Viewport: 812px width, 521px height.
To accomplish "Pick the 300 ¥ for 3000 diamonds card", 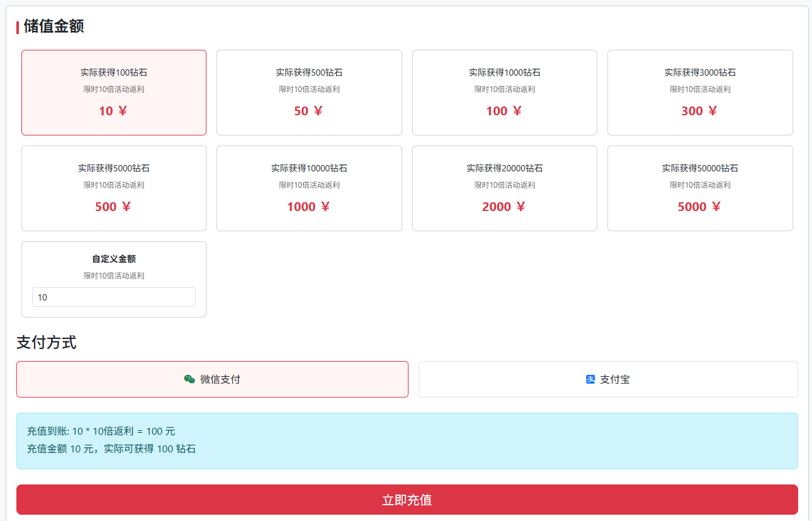I will click(x=699, y=93).
